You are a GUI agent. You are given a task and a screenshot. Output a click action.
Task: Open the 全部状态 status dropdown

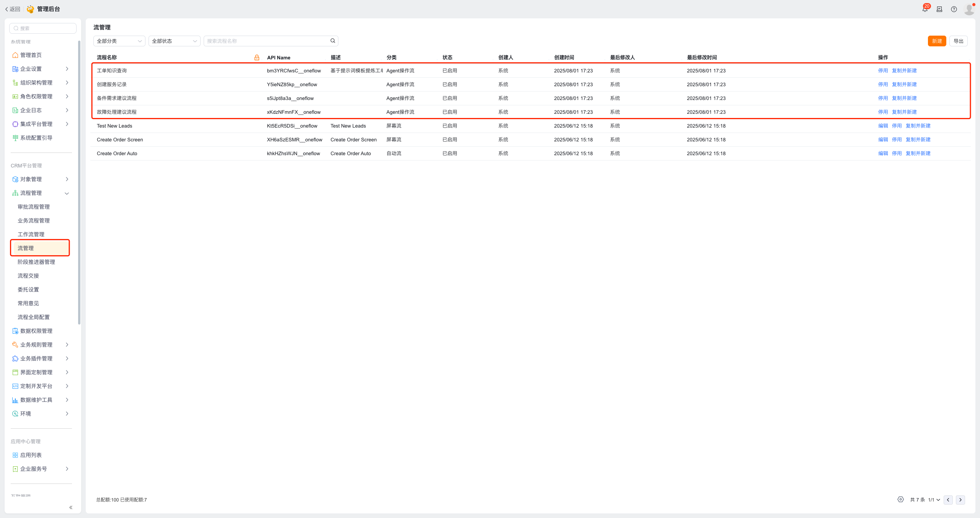click(x=174, y=41)
